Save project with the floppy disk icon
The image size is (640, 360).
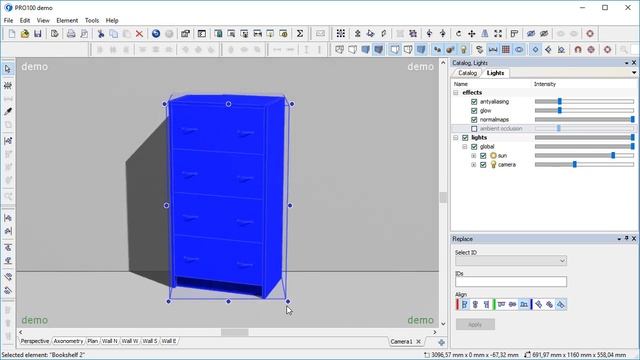38,34
